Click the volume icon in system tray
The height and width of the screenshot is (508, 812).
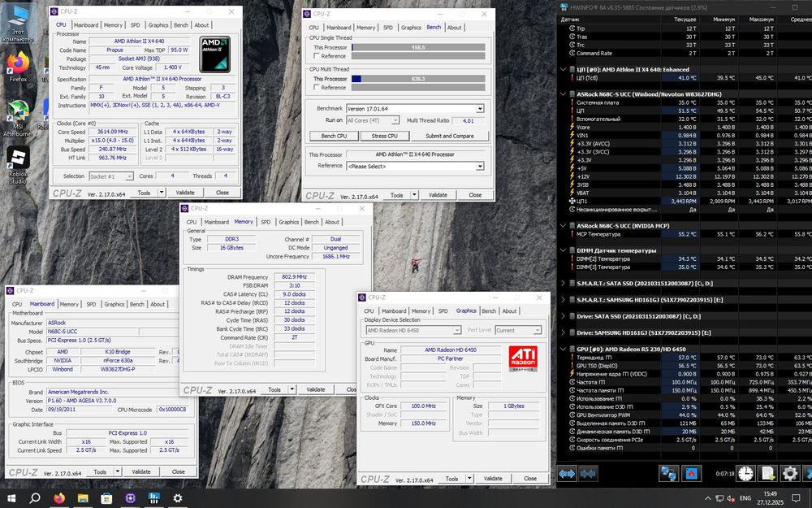[732, 498]
